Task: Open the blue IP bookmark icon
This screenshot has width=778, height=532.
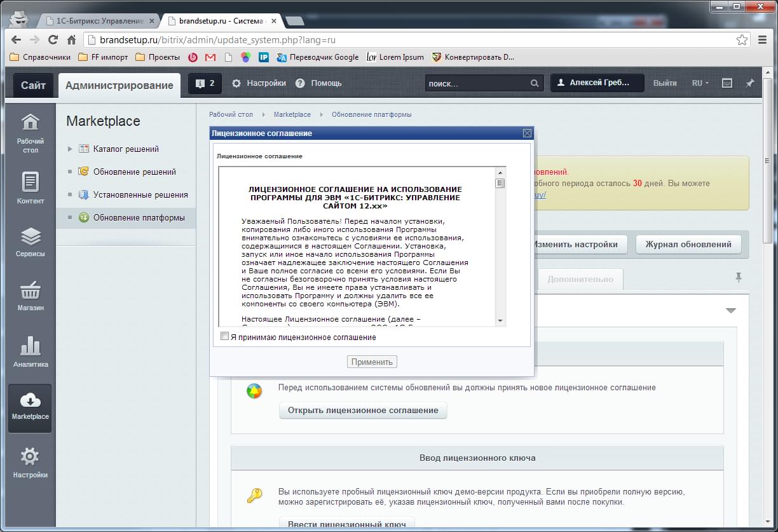Action: point(263,57)
